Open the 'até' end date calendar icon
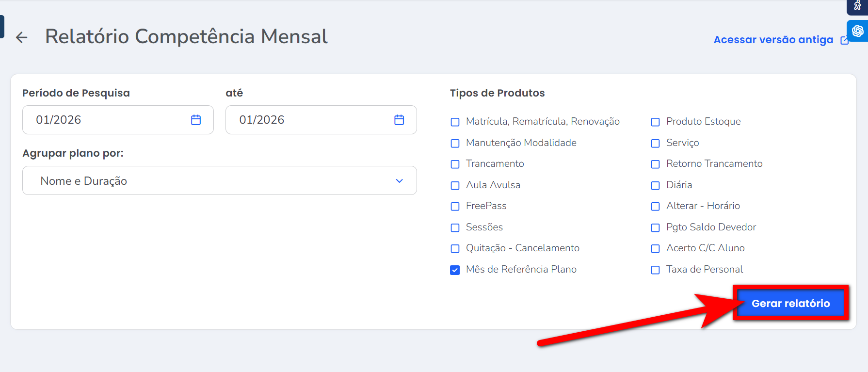Image resolution: width=868 pixels, height=372 pixels. tap(399, 120)
